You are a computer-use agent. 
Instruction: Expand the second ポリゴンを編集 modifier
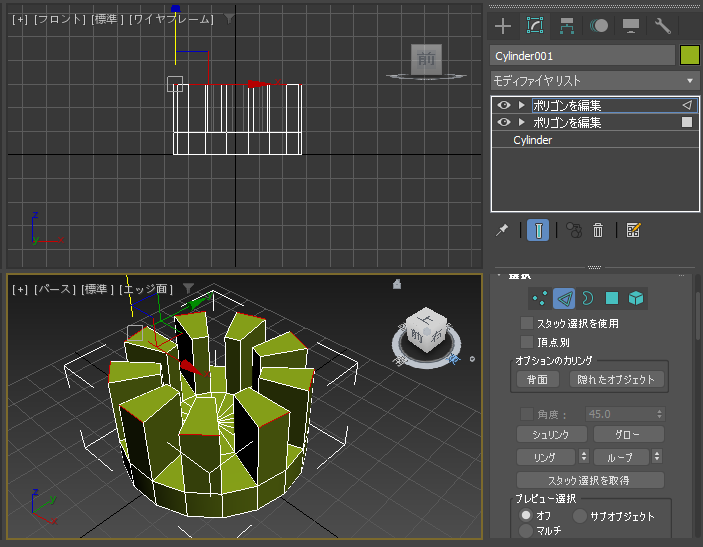[521, 122]
